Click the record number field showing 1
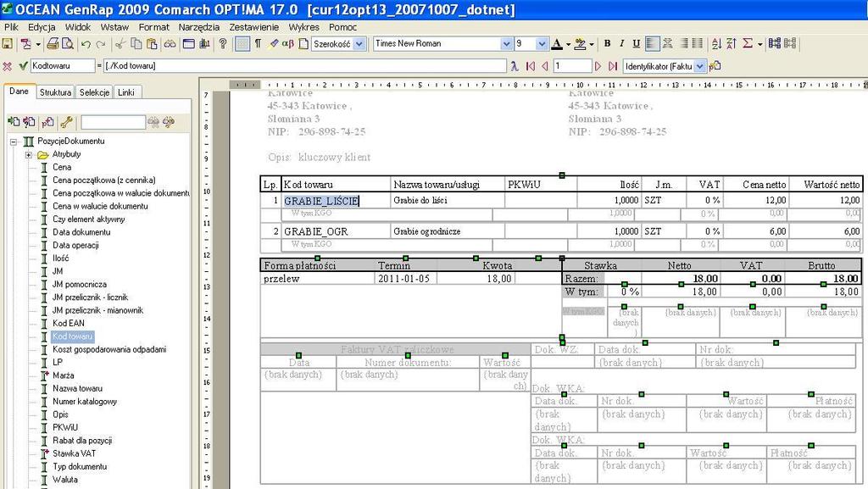 [572, 66]
